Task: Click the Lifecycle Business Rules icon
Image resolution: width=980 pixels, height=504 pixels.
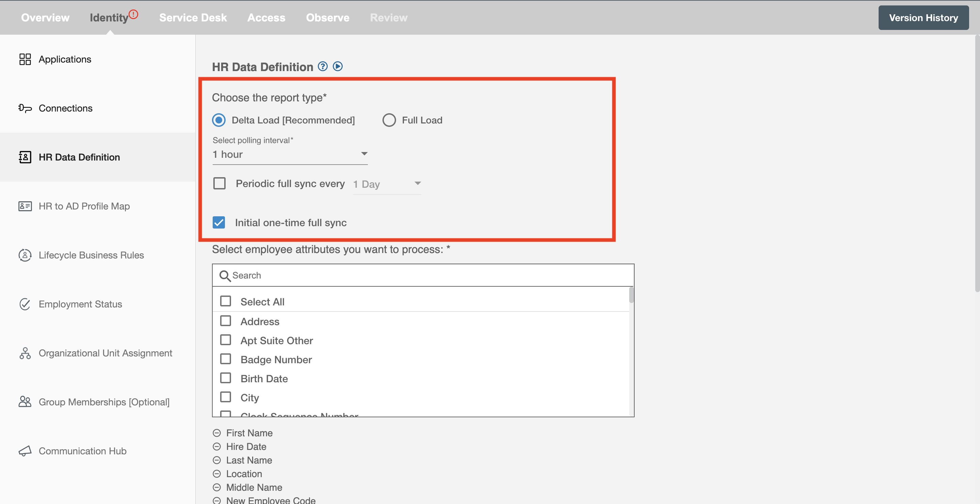Action: 24,255
